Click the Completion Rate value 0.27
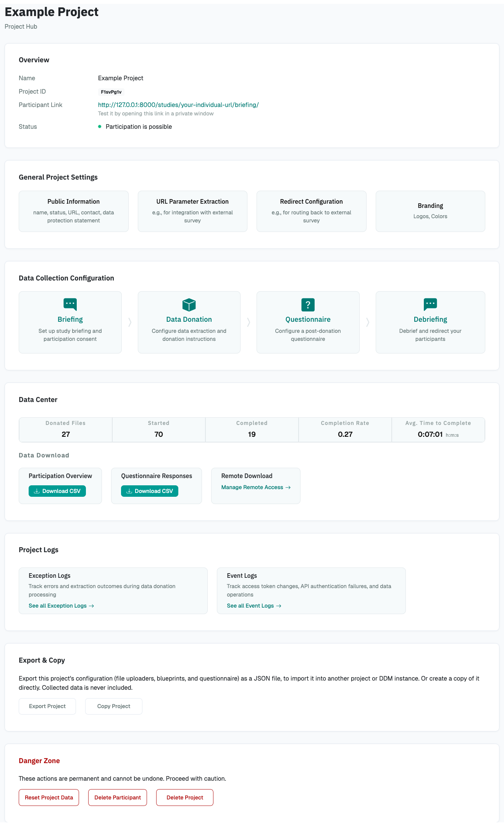504x830 pixels. 345,434
